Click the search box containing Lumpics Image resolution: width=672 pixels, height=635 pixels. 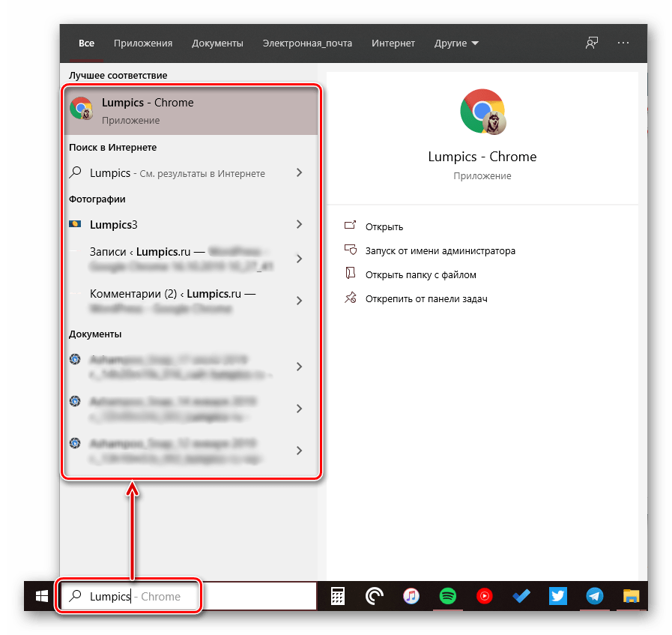[x=187, y=597]
